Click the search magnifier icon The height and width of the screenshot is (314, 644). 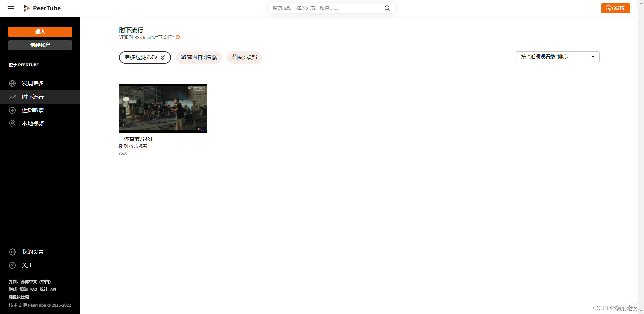[387, 8]
